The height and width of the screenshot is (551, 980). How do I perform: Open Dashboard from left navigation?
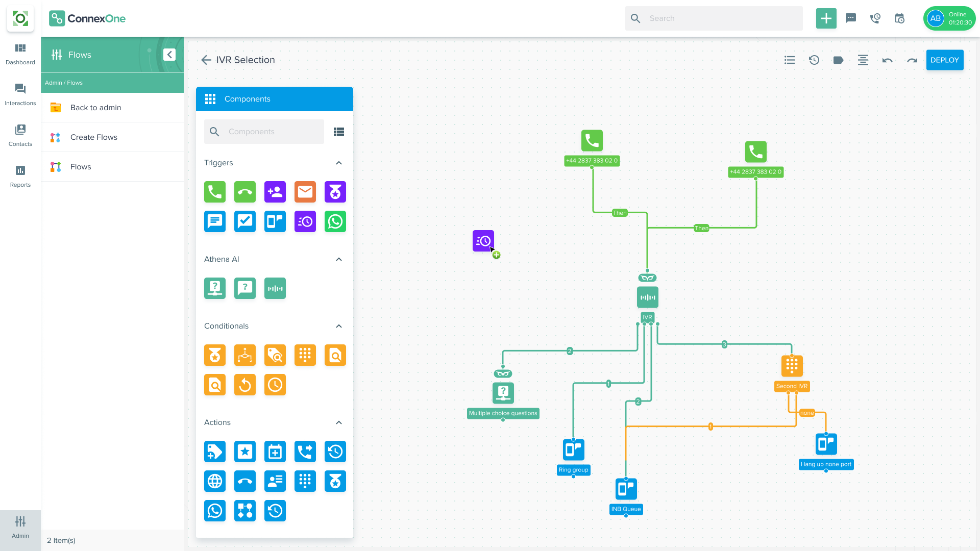[20, 54]
